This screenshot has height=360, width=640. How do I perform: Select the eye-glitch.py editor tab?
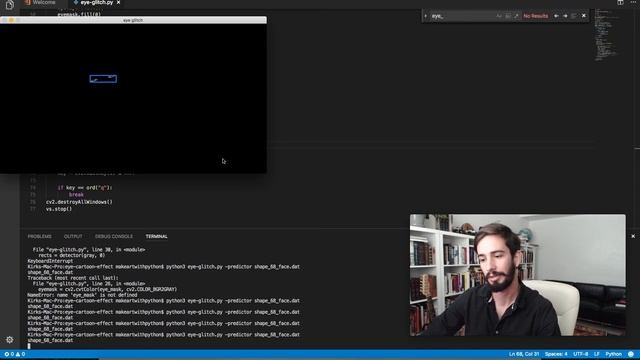[96, 2]
